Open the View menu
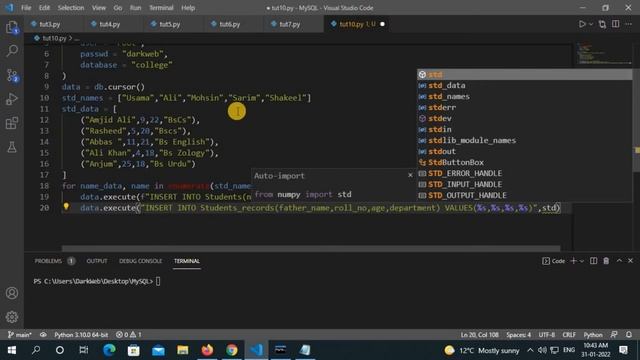The image size is (640, 360). click(98, 8)
